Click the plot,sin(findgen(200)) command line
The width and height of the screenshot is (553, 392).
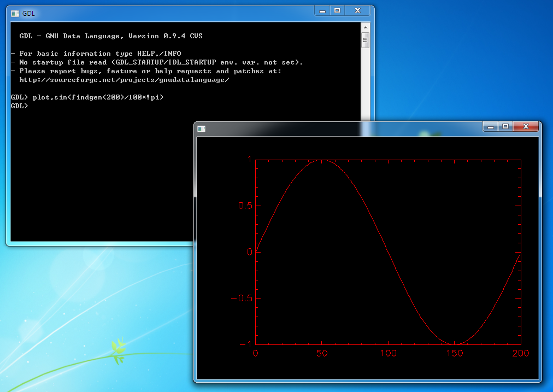pos(87,97)
